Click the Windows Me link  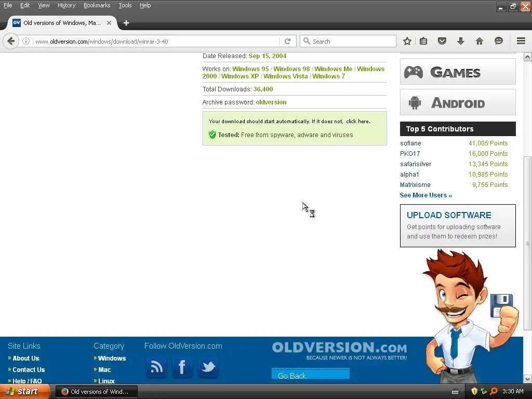click(x=333, y=69)
